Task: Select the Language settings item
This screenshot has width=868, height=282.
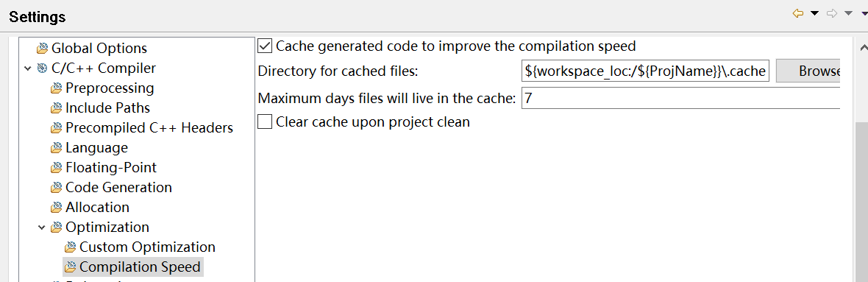Action: [96, 148]
